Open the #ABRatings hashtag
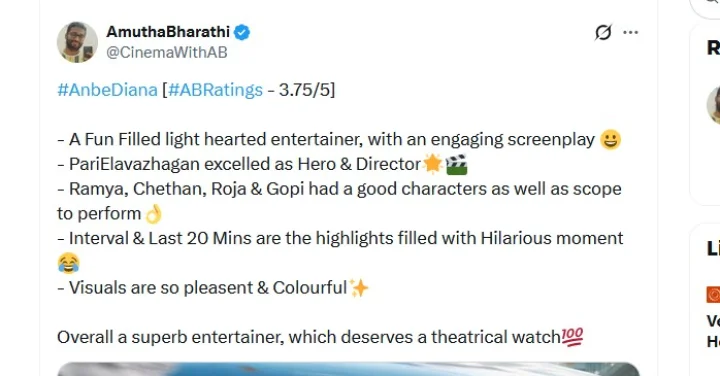 click(215, 90)
